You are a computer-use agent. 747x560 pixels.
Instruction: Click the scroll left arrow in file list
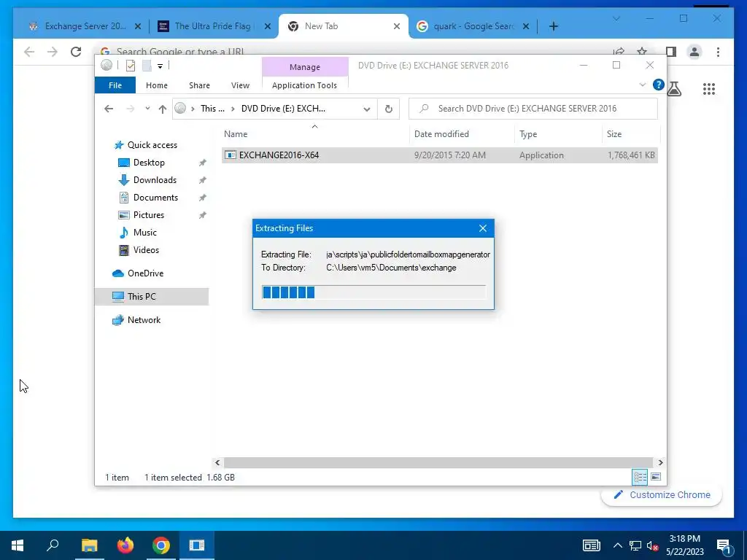click(x=217, y=462)
